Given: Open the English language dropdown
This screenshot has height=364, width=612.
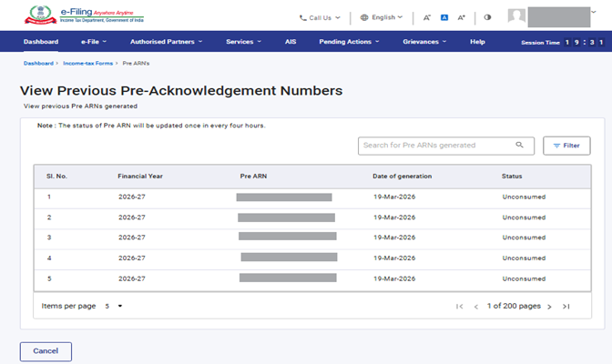Looking at the screenshot, I should click(382, 16).
